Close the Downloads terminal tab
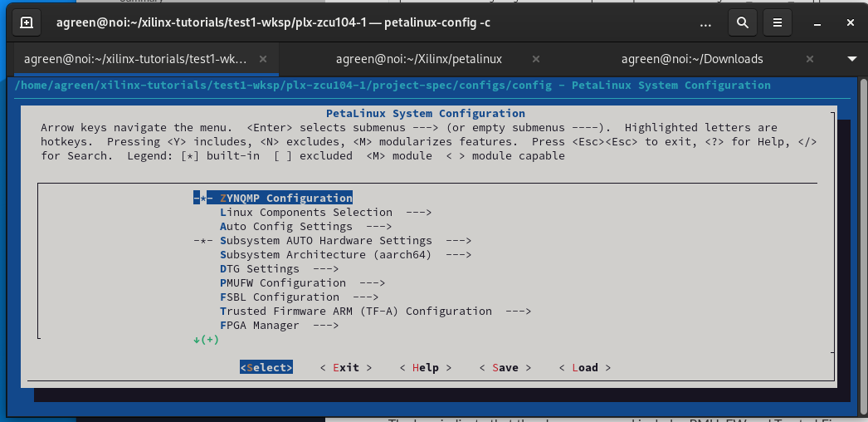The image size is (868, 422). click(809, 59)
